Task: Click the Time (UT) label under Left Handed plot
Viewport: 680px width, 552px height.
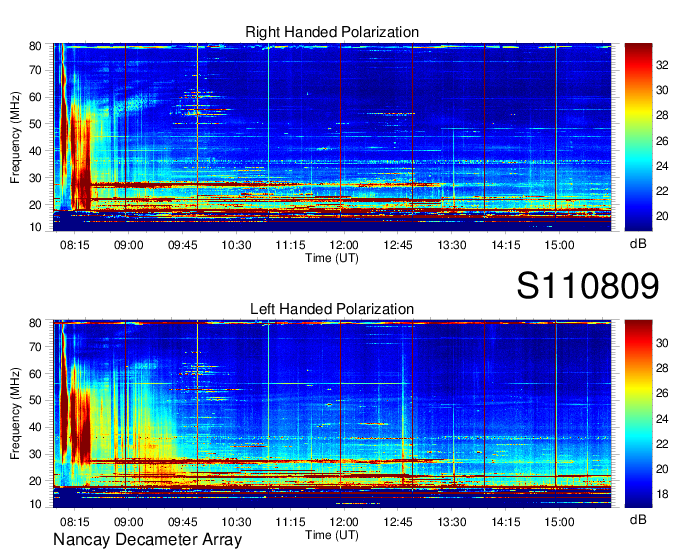Action: click(332, 535)
